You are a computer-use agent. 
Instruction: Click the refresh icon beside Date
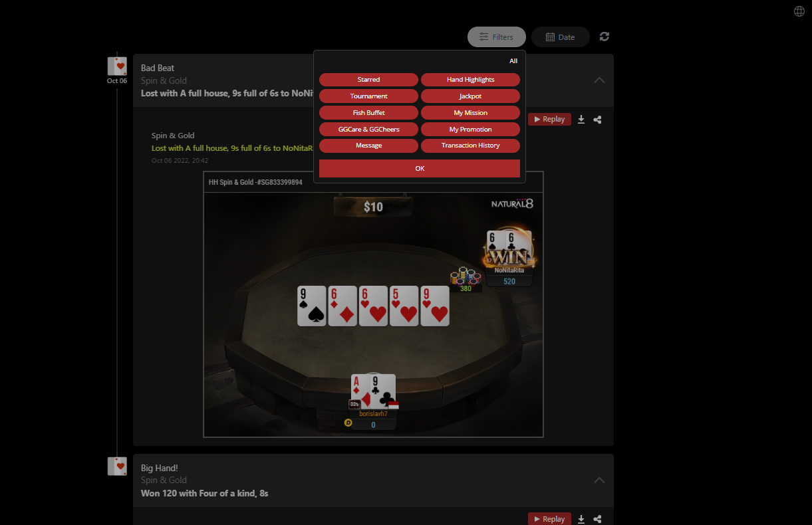click(x=605, y=37)
